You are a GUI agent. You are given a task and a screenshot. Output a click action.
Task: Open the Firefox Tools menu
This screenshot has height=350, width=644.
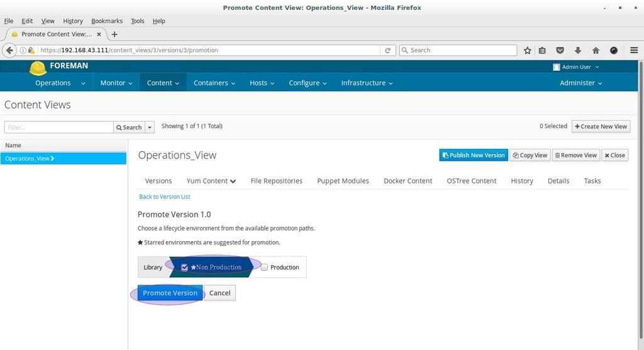(x=138, y=21)
